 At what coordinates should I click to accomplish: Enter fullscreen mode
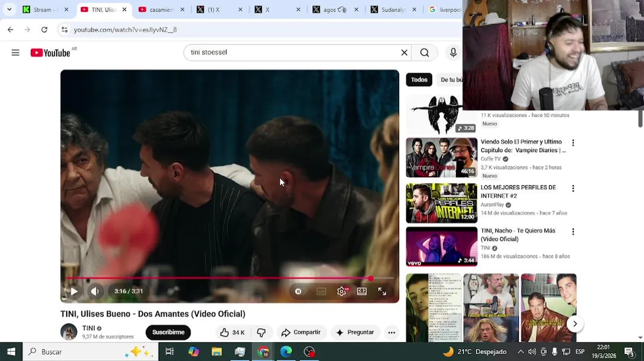coord(382,291)
